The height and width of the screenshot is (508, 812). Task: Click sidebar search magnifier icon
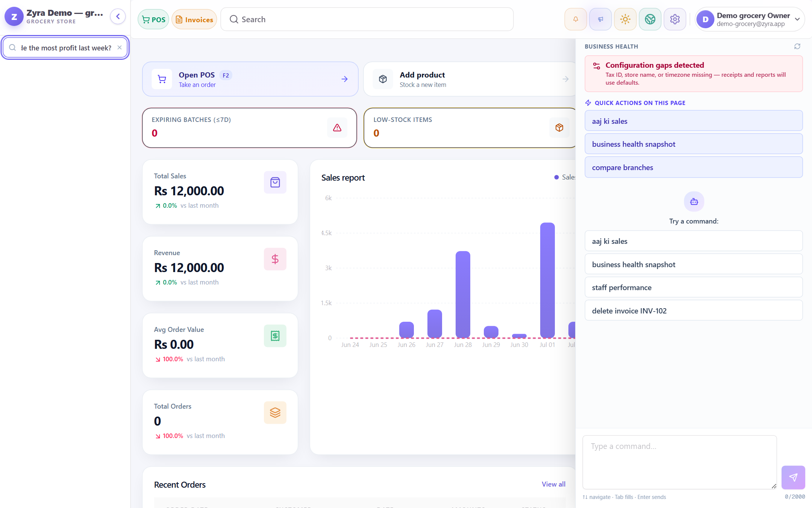click(12, 47)
